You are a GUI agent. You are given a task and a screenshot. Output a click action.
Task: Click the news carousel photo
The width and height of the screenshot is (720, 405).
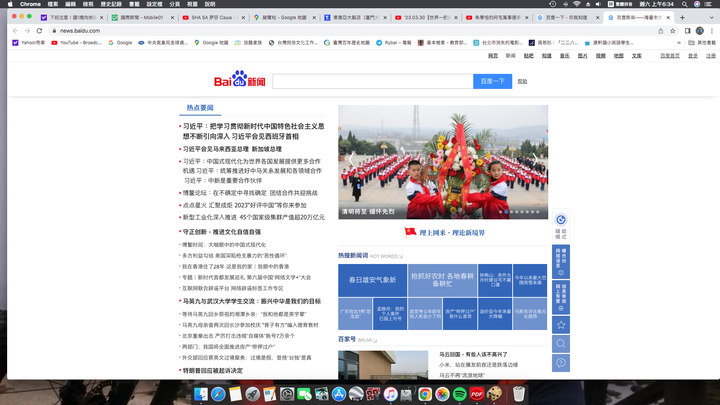point(443,162)
